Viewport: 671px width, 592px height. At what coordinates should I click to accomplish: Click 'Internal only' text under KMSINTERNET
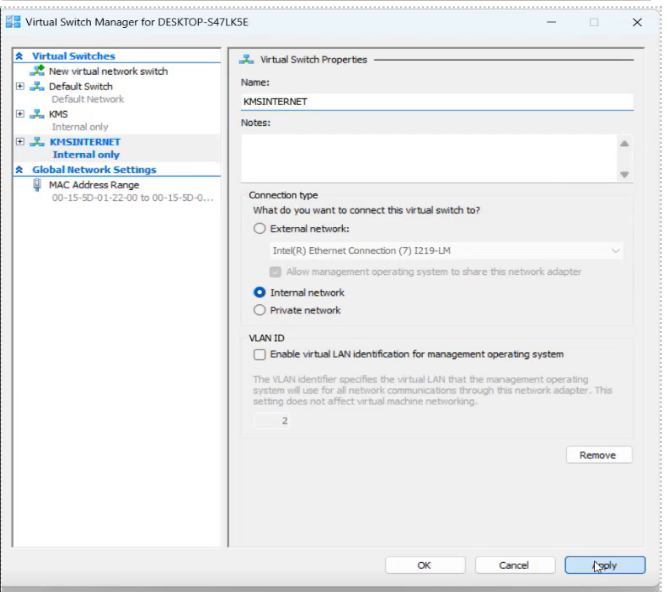click(x=86, y=155)
